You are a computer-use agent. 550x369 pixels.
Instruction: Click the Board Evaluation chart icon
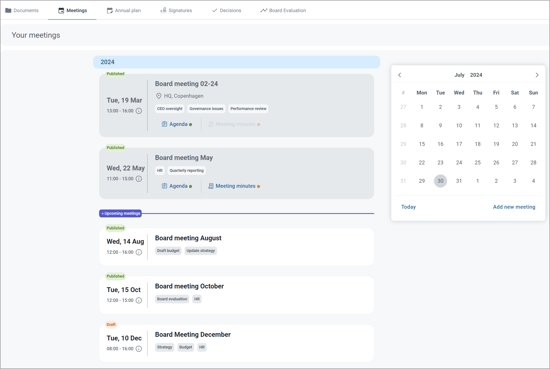click(x=263, y=11)
